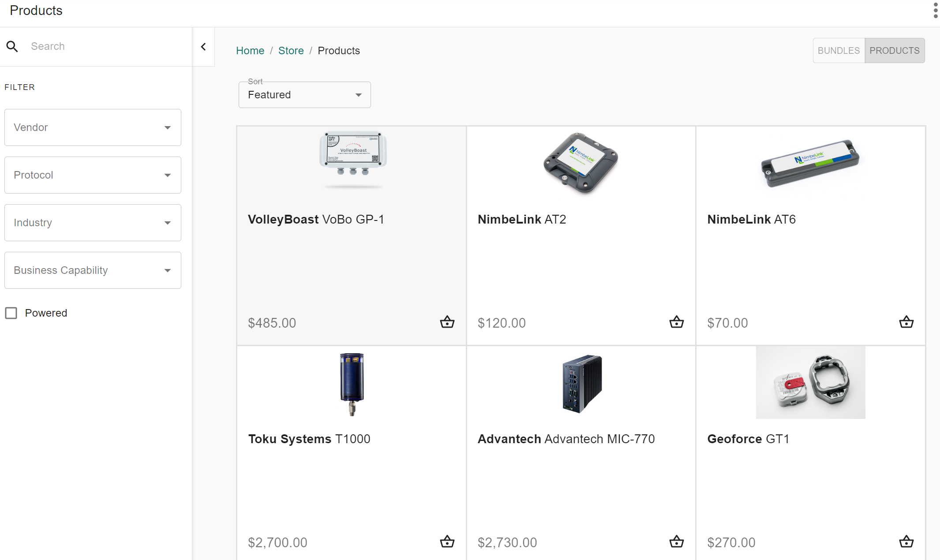Open the Store breadcrumb link
Screen dimensions: 940x560
pos(291,51)
